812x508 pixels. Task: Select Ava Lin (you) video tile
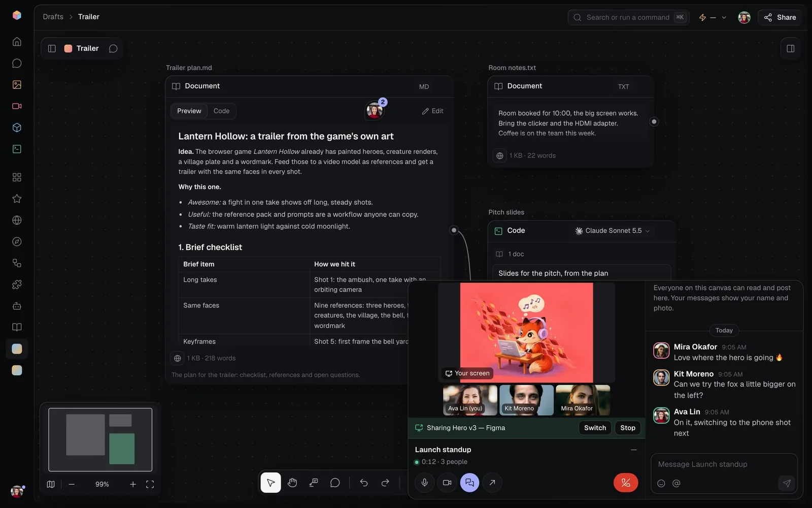470,400
